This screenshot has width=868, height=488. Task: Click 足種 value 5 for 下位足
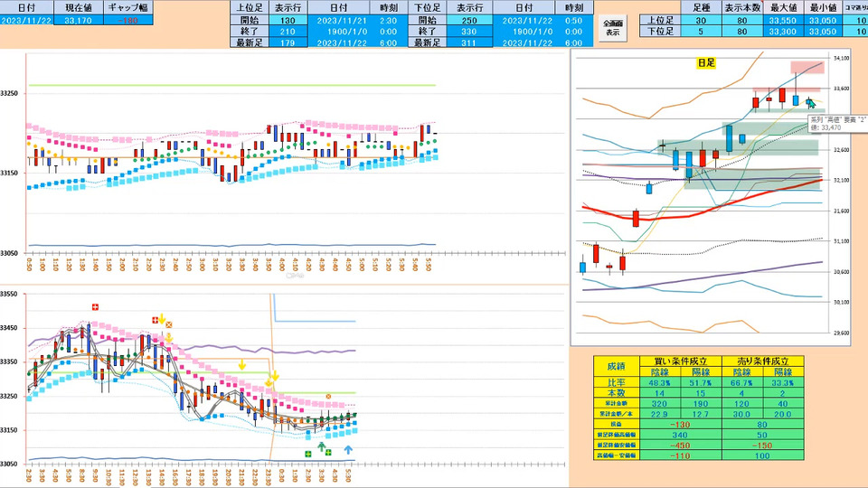pyautogui.click(x=701, y=32)
